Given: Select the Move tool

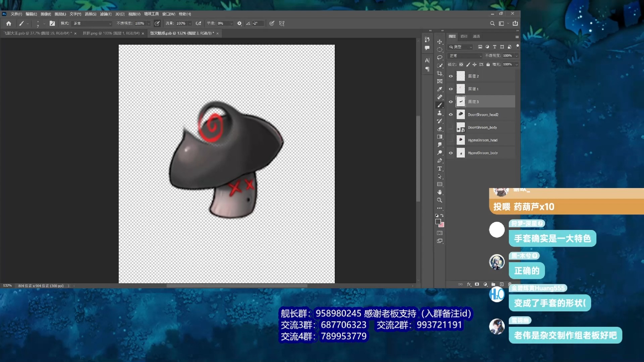Looking at the screenshot, I should click(x=439, y=42).
